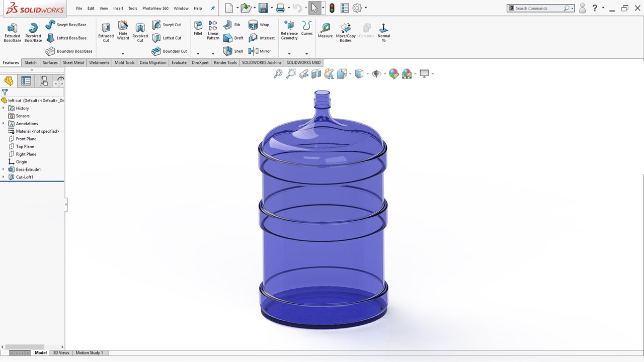Click the Print icon
Viewport: 644px width, 362px height.
coord(280,8)
